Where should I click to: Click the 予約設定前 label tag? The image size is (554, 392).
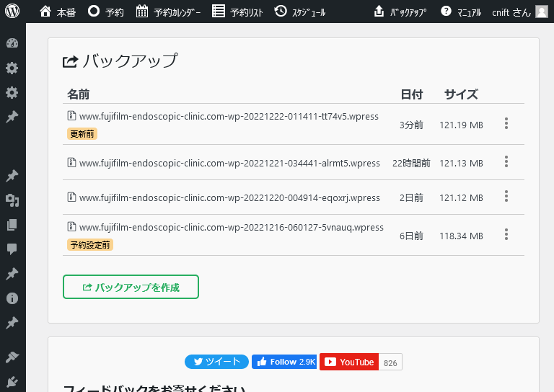pos(90,245)
